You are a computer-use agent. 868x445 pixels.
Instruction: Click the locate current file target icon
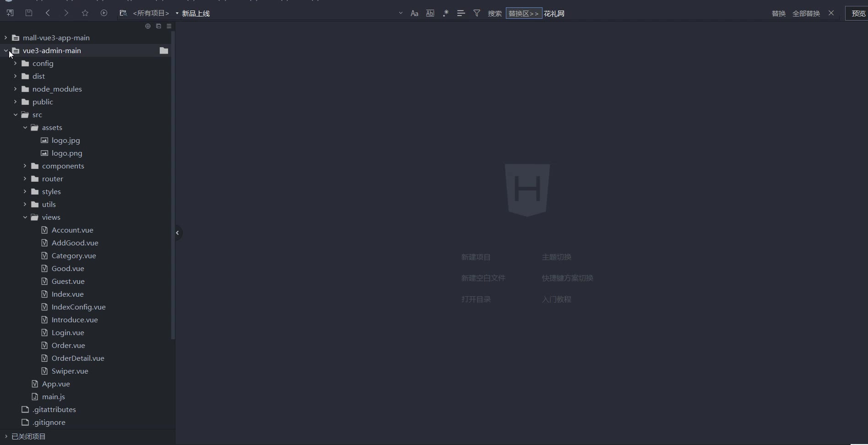(148, 26)
